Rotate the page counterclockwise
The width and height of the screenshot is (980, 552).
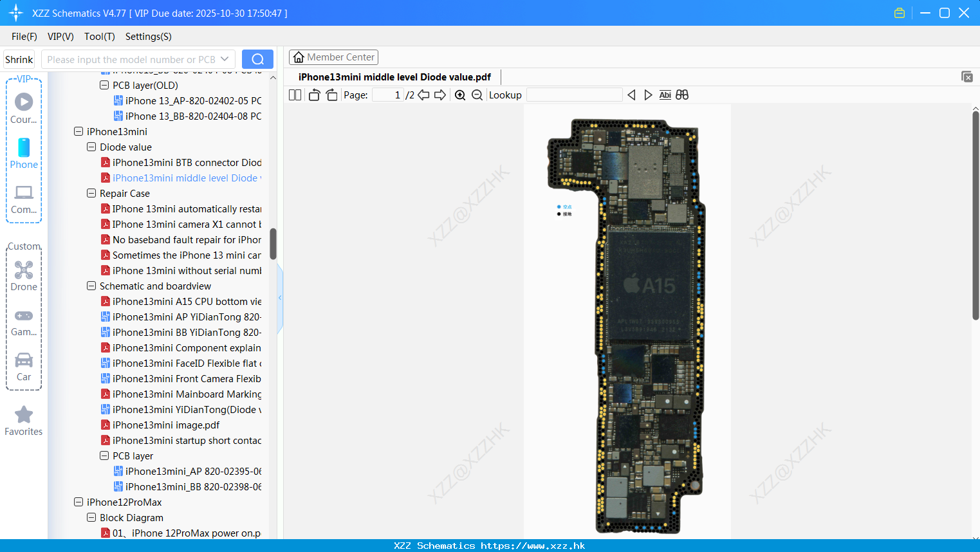[314, 95]
